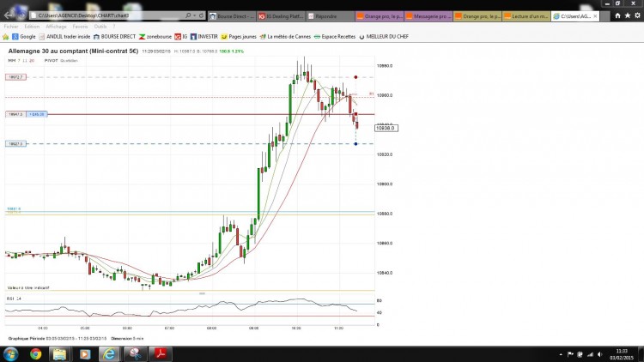The height and width of the screenshot is (362, 644).
Task: Click the address bar path field
Action: pos(109,15)
